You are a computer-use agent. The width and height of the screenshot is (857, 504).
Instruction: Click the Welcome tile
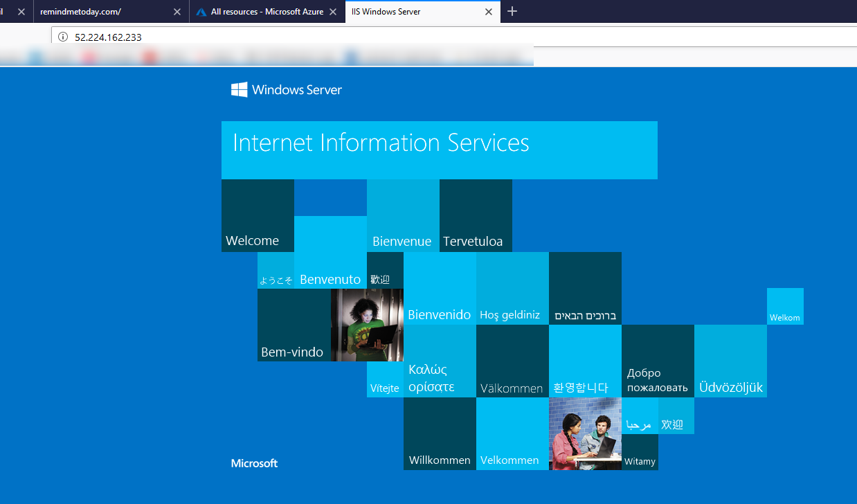click(258, 215)
